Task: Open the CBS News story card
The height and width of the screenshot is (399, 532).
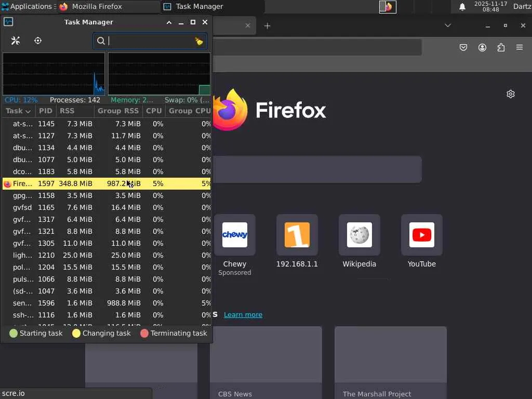Action: pyautogui.click(x=265, y=363)
